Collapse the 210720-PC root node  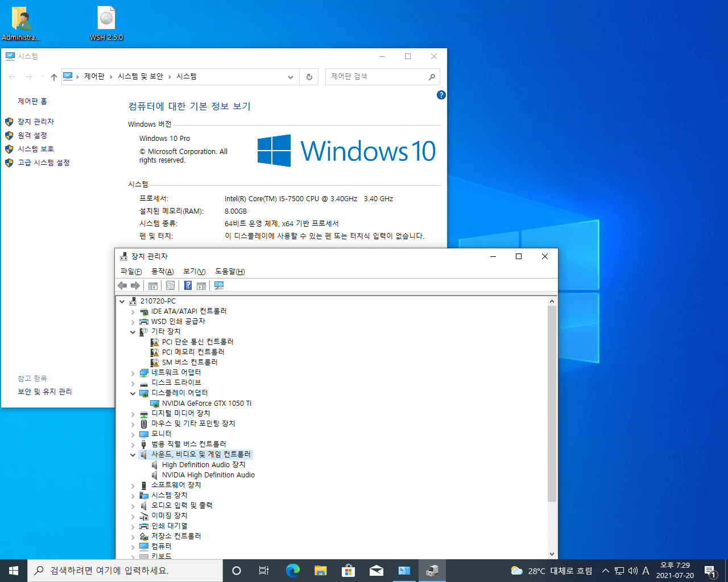[122, 301]
